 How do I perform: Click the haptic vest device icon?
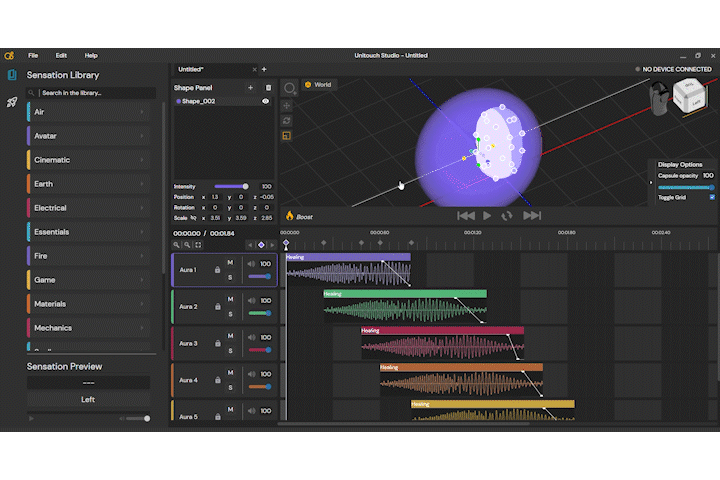(658, 98)
